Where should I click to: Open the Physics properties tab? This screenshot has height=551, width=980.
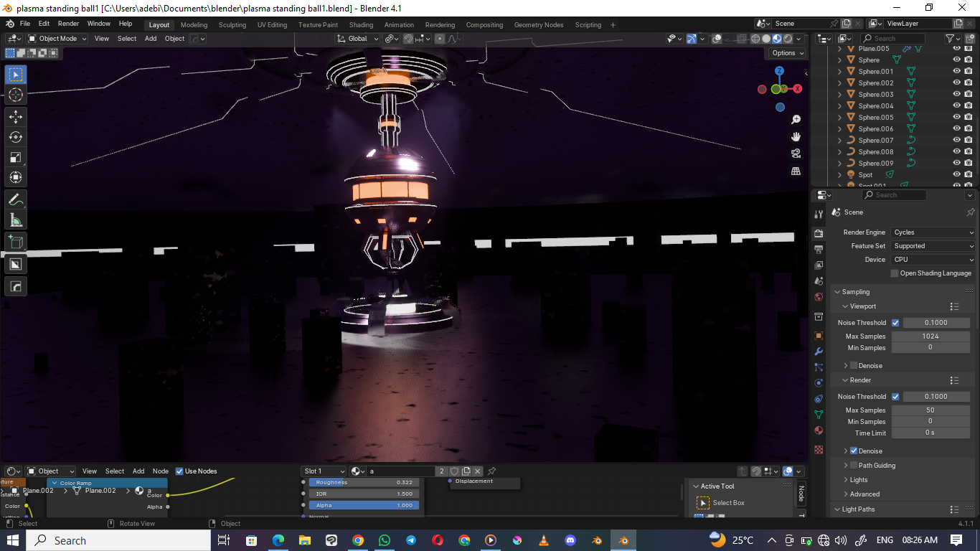click(819, 383)
